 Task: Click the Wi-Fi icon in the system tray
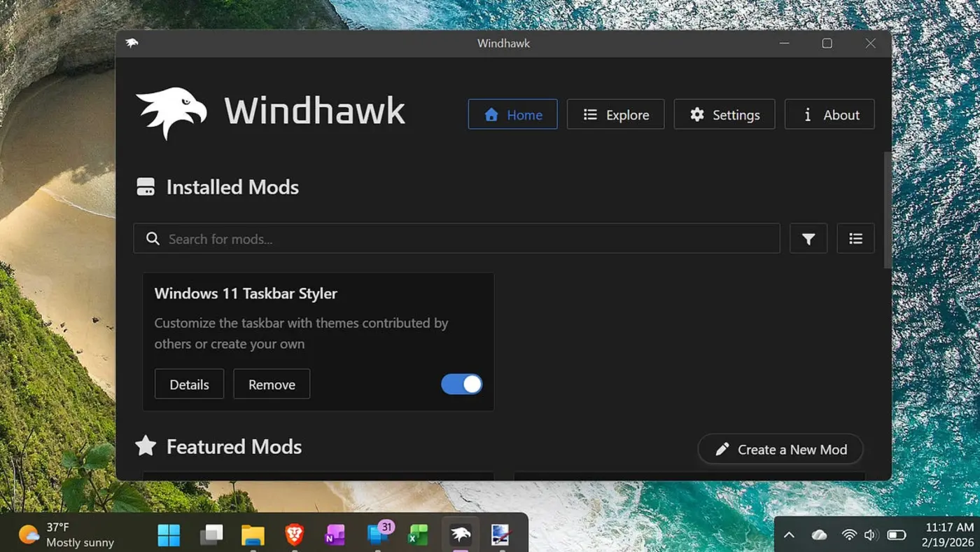(849, 534)
